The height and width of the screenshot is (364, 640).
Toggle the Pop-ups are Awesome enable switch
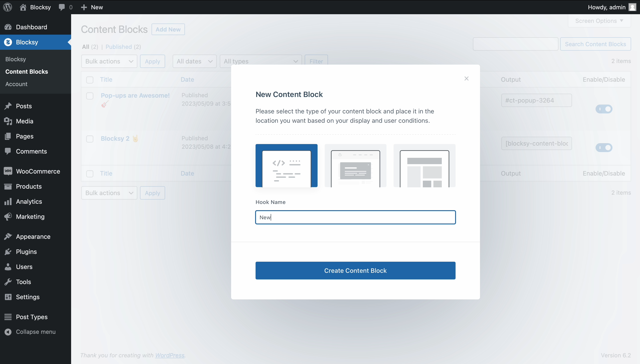click(x=604, y=109)
